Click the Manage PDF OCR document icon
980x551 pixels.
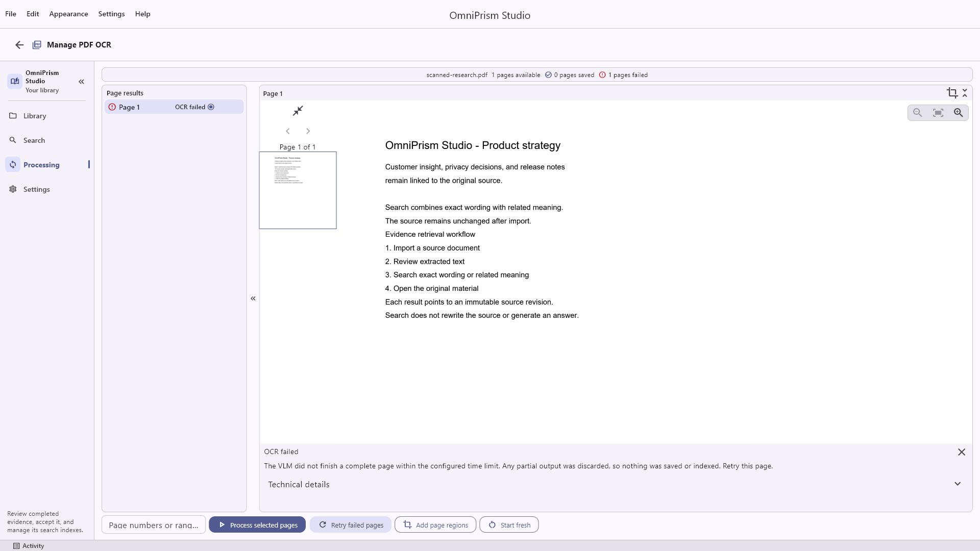[37, 45]
